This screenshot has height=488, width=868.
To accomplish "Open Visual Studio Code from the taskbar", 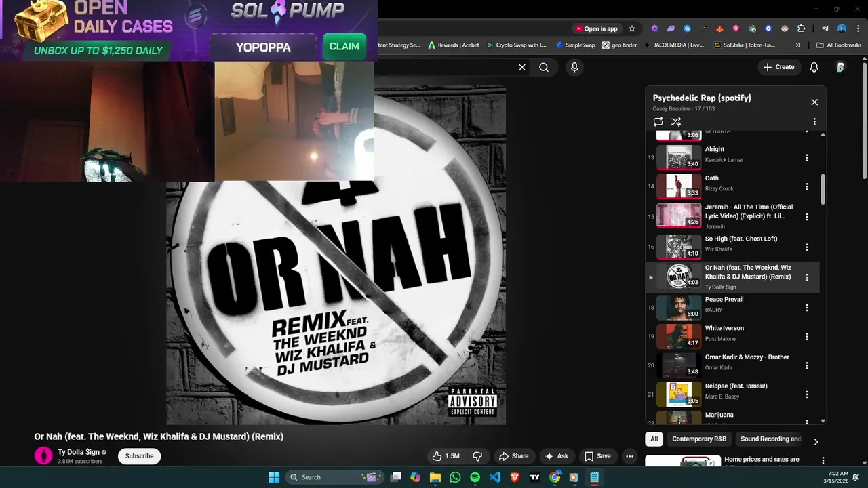I will pos(495,477).
